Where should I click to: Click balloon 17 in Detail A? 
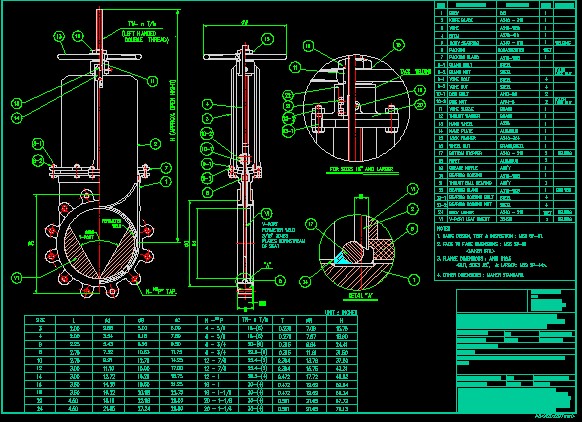(x=311, y=224)
